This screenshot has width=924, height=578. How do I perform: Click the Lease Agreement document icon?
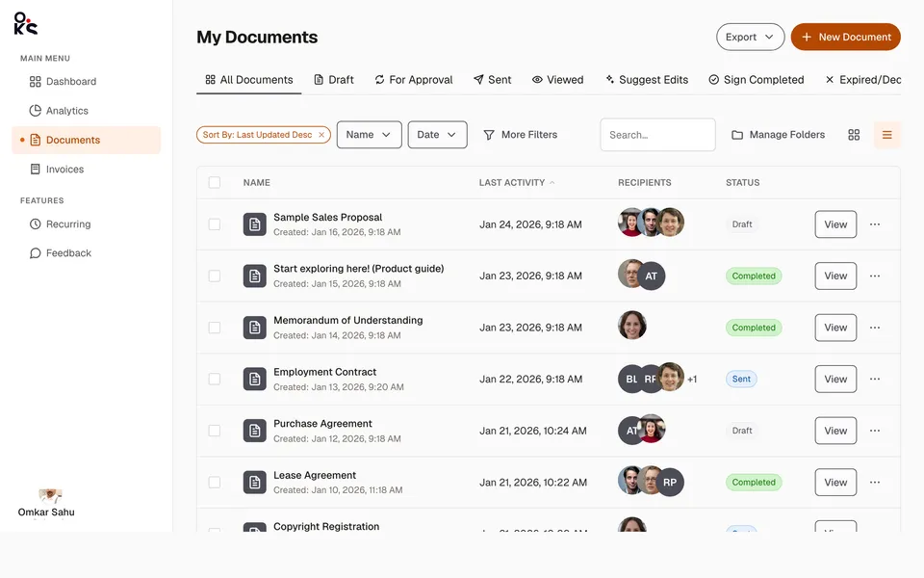(x=254, y=482)
